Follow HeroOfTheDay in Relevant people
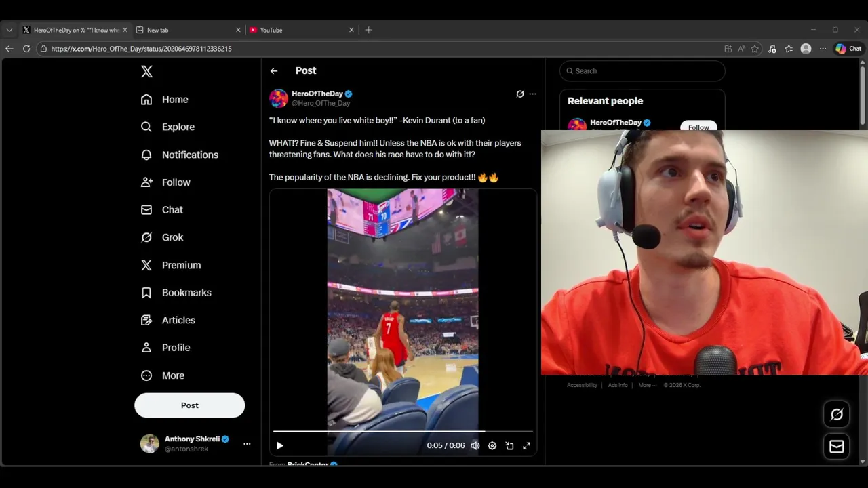The height and width of the screenshot is (488, 868). pos(698,126)
